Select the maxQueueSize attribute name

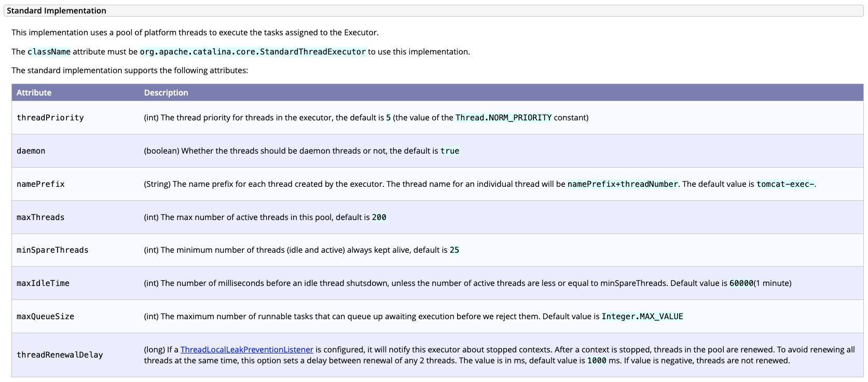[45, 317]
